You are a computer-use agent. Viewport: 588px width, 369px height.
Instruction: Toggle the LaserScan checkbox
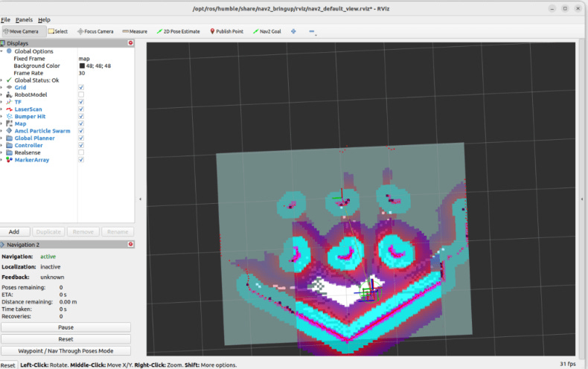81,109
